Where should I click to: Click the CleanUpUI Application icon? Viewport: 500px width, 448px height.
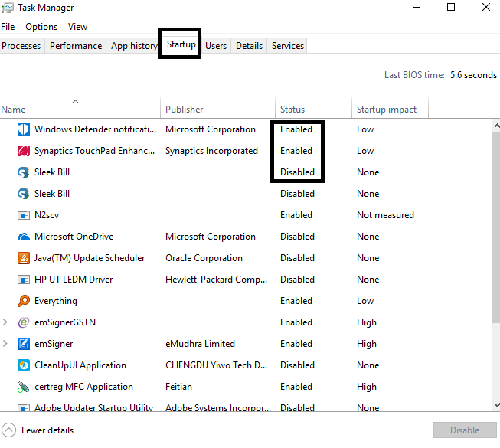pos(23,365)
